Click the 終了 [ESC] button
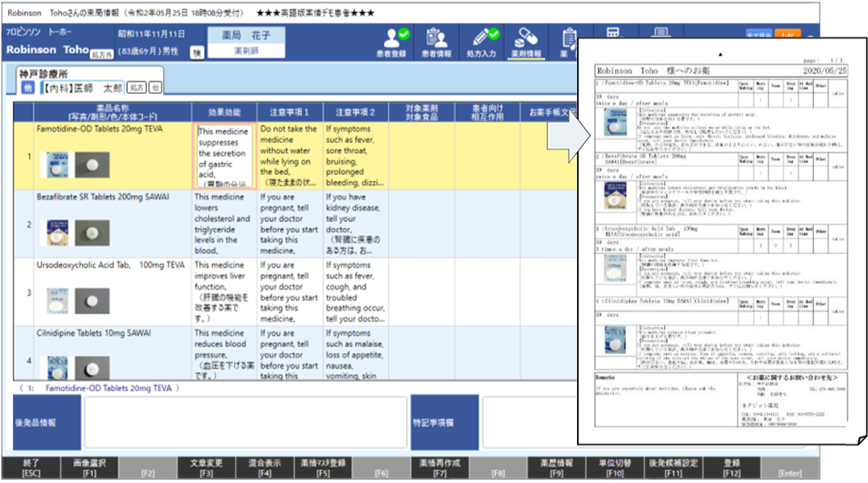 pyautogui.click(x=31, y=468)
